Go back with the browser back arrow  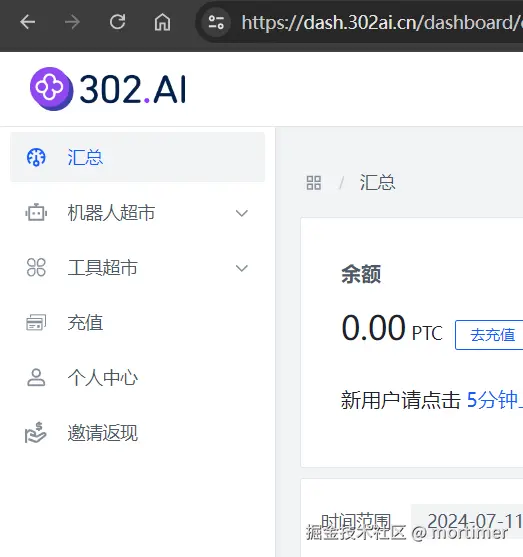click(27, 22)
